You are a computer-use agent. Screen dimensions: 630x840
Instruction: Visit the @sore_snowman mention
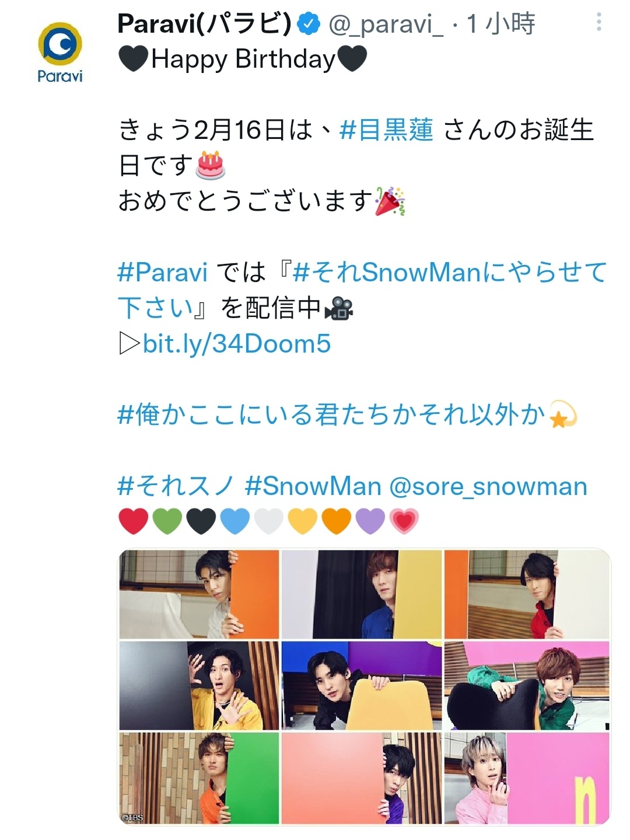tap(488, 486)
